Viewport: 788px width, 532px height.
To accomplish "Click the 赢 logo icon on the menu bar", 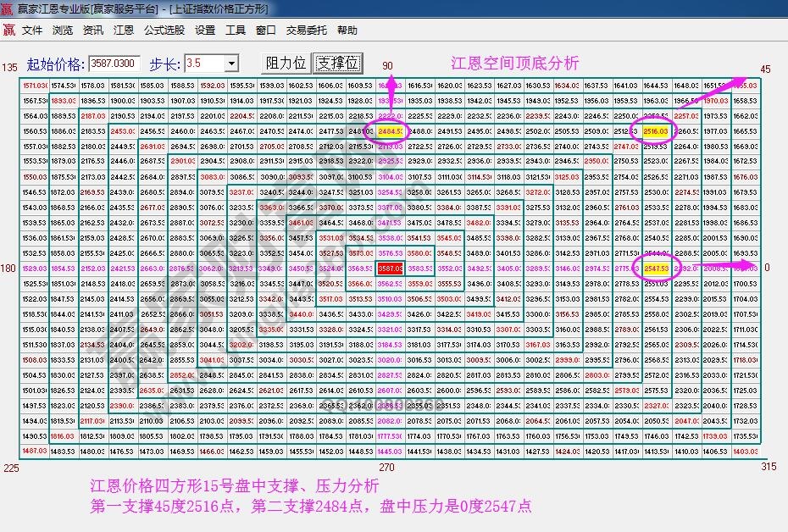I will [x=10, y=30].
